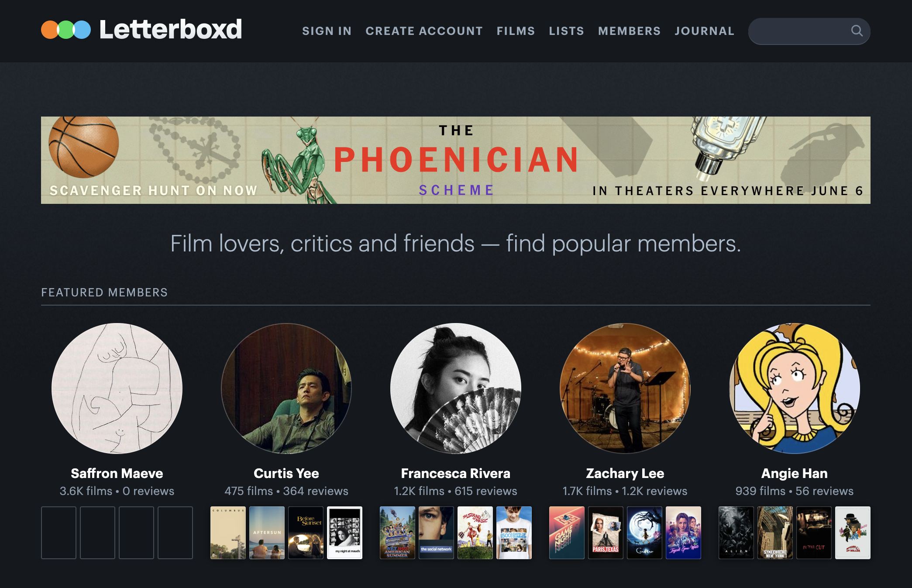Focus the header search field
The image size is (912, 588).
809,31
